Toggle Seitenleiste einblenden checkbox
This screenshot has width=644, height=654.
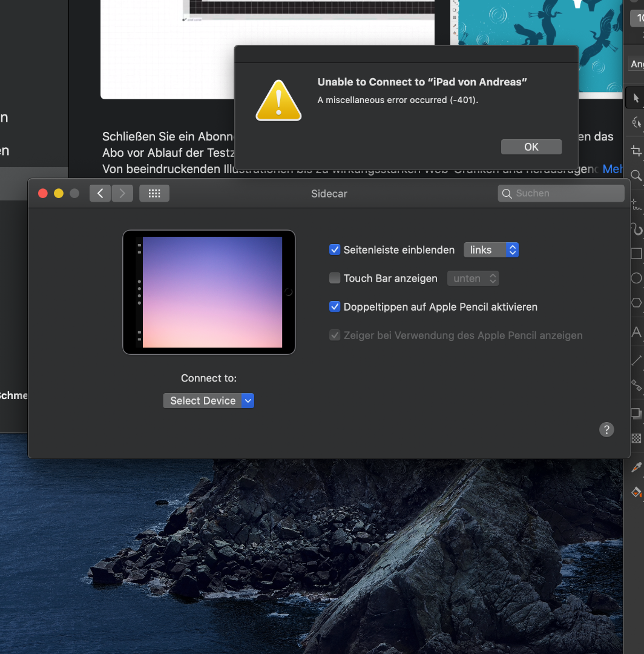click(x=335, y=250)
